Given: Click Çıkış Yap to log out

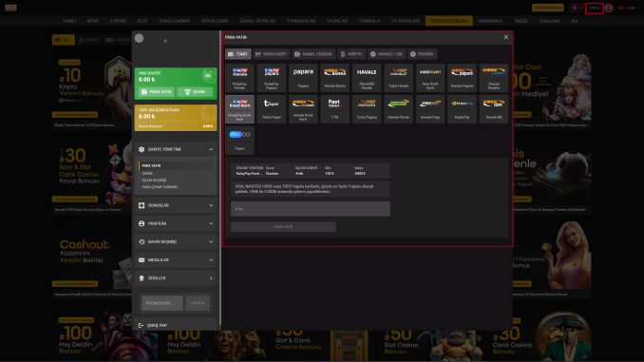Looking at the screenshot, I should point(153,326).
